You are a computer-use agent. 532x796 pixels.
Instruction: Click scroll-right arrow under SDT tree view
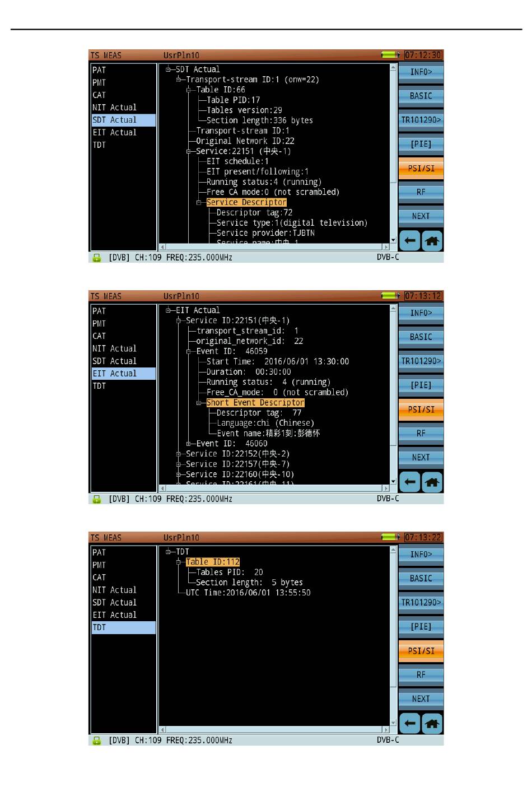(385, 246)
